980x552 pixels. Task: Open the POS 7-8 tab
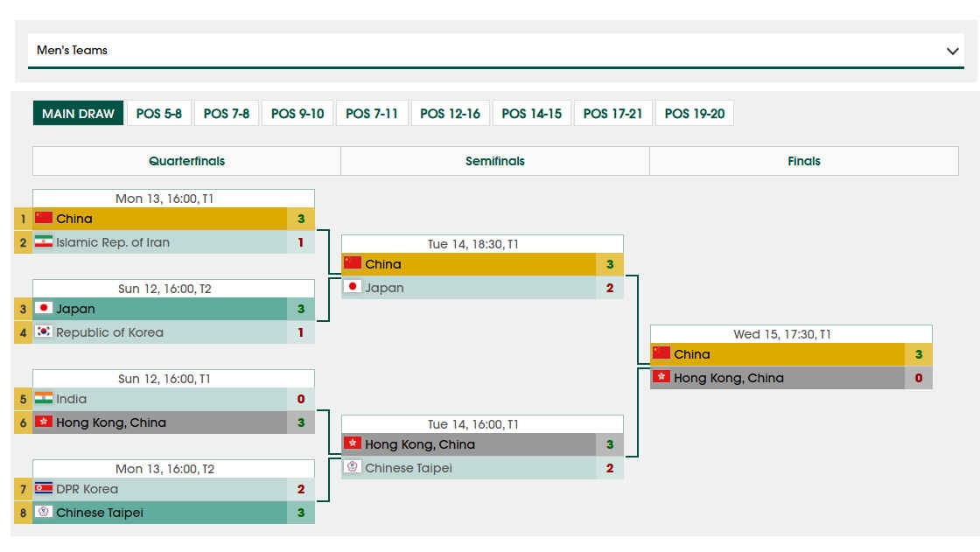coord(227,113)
